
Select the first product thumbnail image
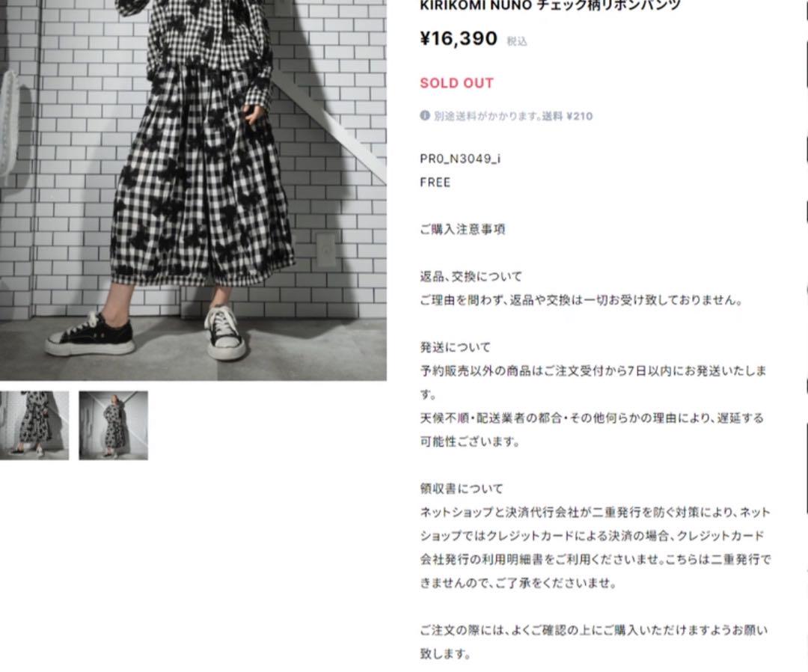click(x=34, y=425)
